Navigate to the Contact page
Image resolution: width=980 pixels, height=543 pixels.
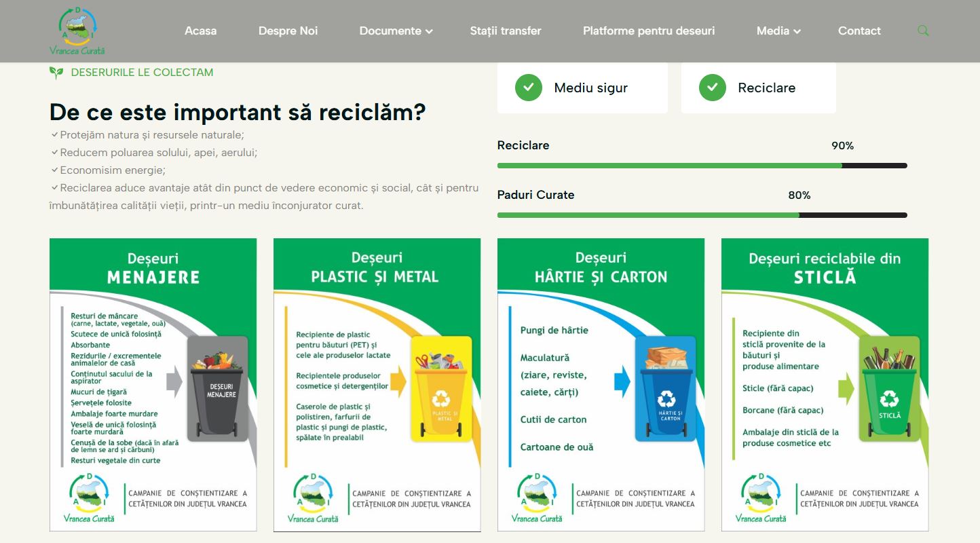pyautogui.click(x=859, y=31)
